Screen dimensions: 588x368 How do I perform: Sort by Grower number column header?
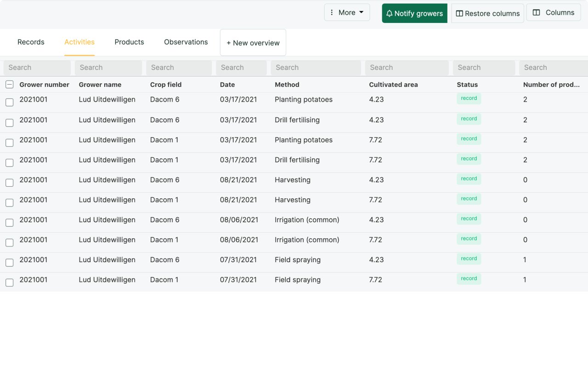coord(44,85)
